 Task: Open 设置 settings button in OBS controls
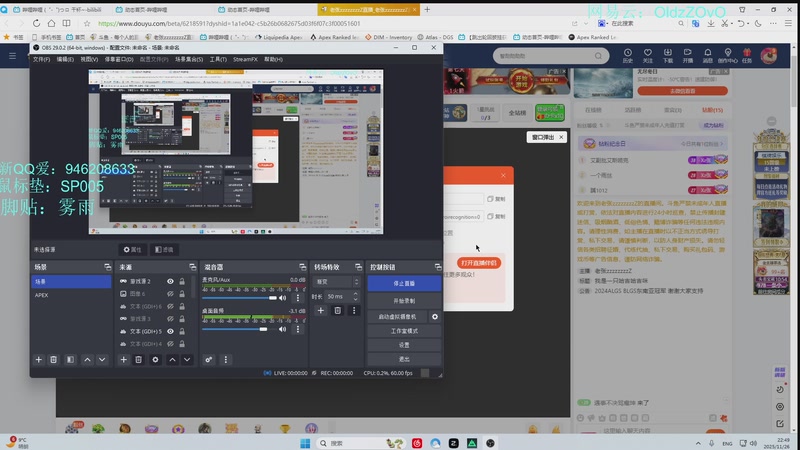tap(404, 345)
